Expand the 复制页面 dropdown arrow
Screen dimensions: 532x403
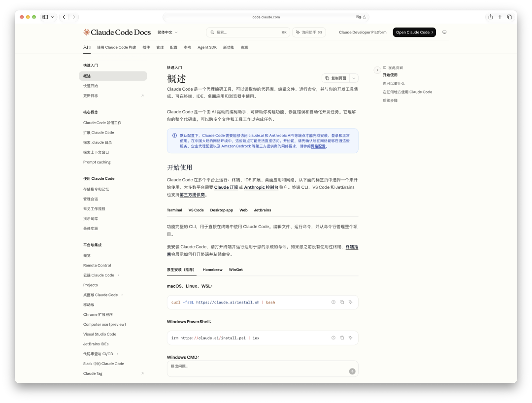tap(354, 78)
